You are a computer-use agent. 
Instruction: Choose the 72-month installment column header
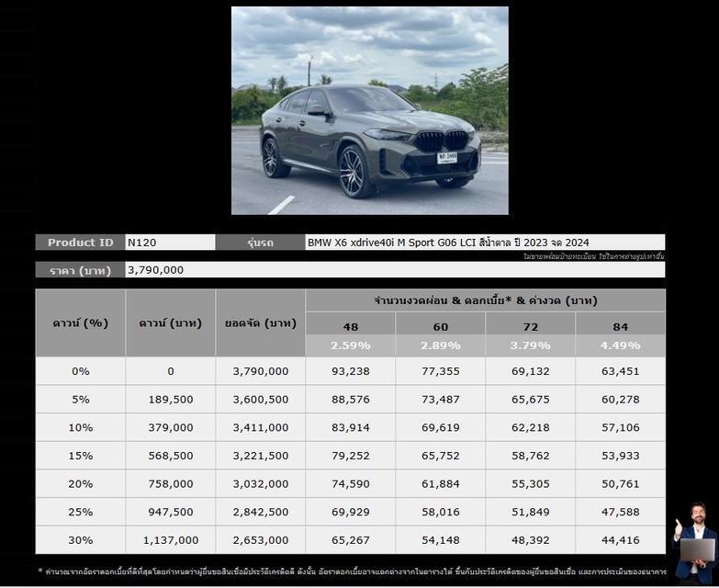click(531, 326)
